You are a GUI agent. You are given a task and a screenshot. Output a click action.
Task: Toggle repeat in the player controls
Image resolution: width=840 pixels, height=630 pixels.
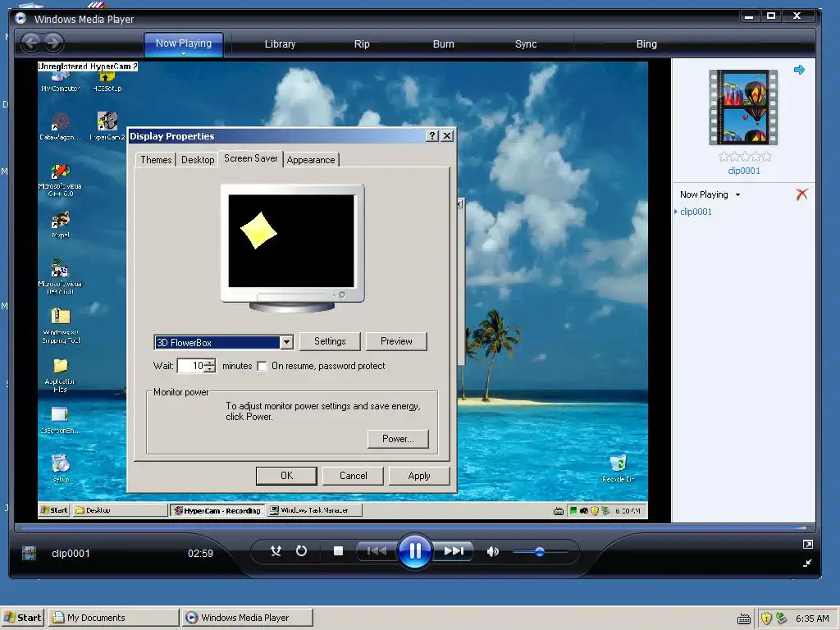pos(302,550)
